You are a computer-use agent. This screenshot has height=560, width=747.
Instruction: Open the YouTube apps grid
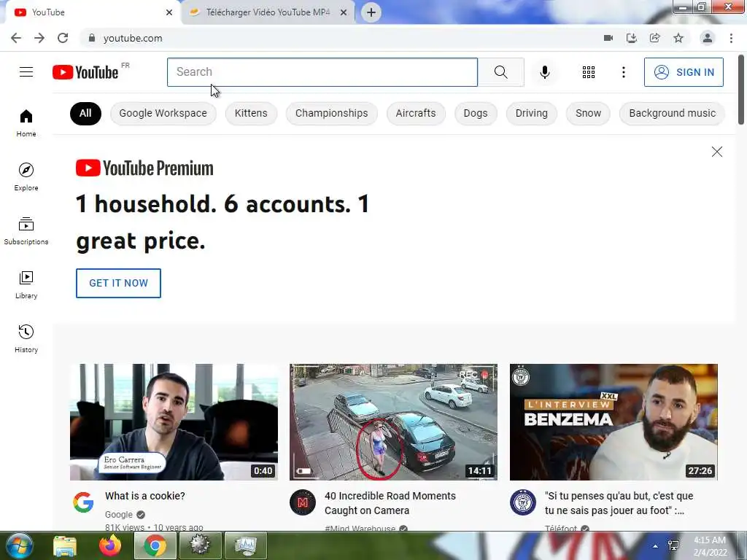(589, 72)
